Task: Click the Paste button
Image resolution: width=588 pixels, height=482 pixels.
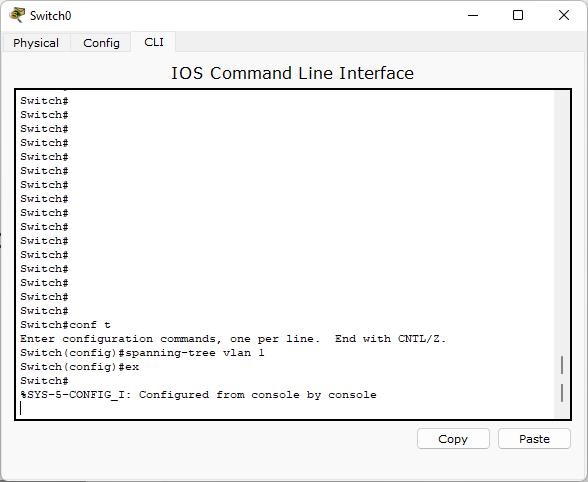Action: point(534,438)
